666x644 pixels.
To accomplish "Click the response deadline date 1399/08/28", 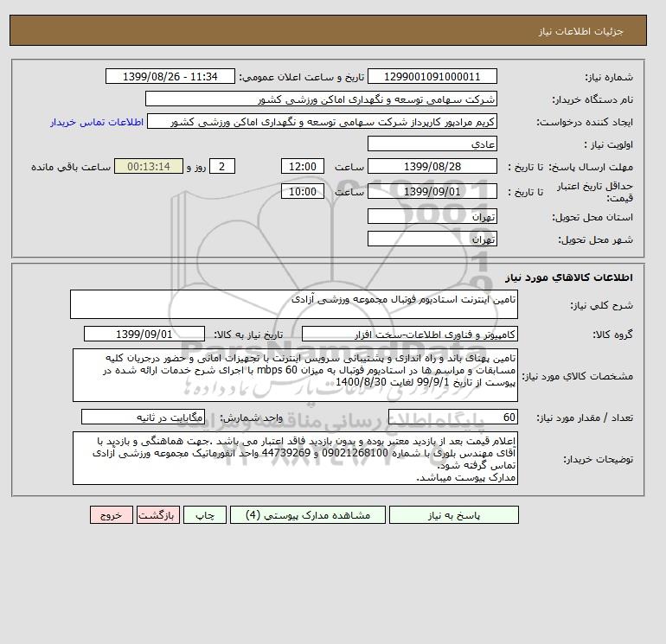I will pyautogui.click(x=432, y=167).
